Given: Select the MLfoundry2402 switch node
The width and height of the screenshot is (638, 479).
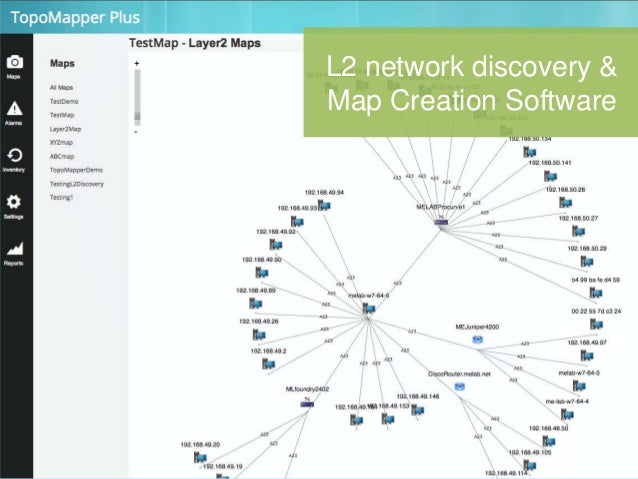Looking at the screenshot, I should 307,404.
